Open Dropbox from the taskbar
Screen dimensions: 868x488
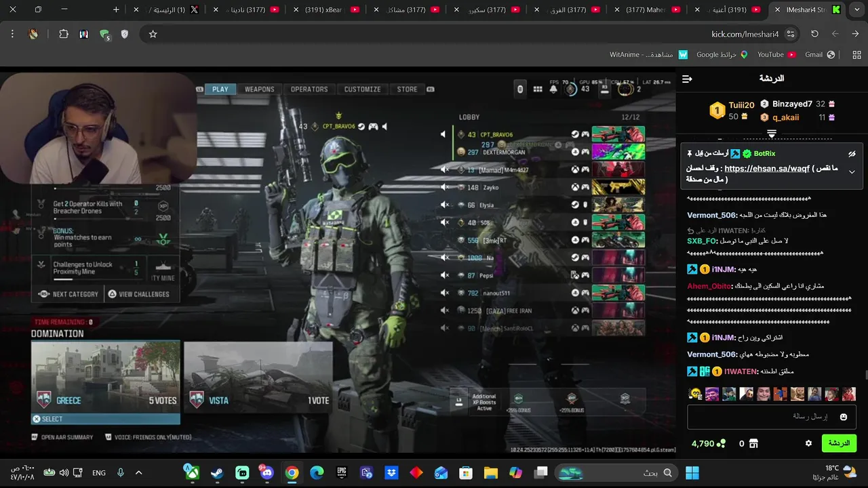[391, 472]
